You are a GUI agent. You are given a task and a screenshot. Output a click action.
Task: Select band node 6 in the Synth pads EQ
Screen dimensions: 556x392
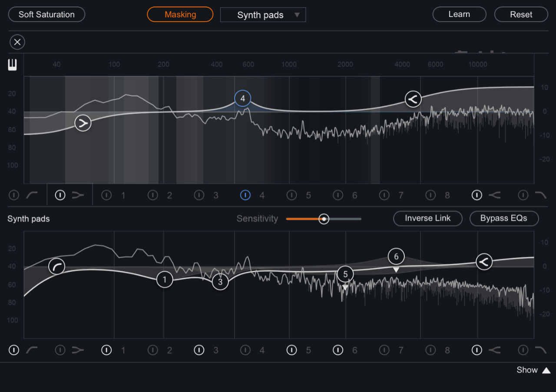pos(396,256)
